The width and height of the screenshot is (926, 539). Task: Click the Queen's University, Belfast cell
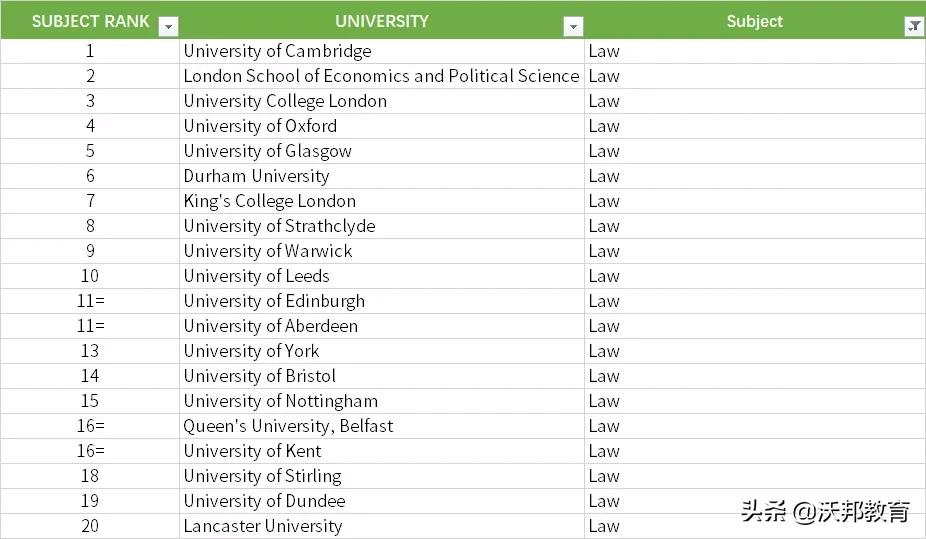click(x=288, y=426)
